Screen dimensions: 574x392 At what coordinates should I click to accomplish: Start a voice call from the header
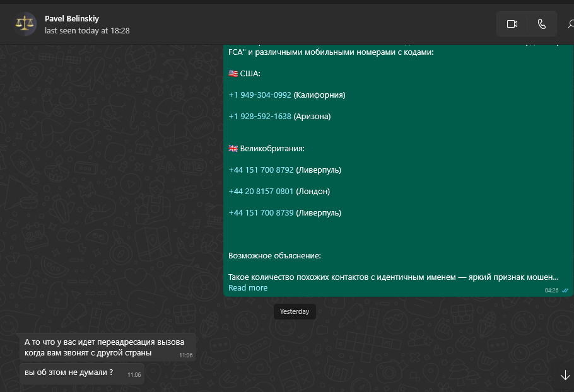(541, 24)
